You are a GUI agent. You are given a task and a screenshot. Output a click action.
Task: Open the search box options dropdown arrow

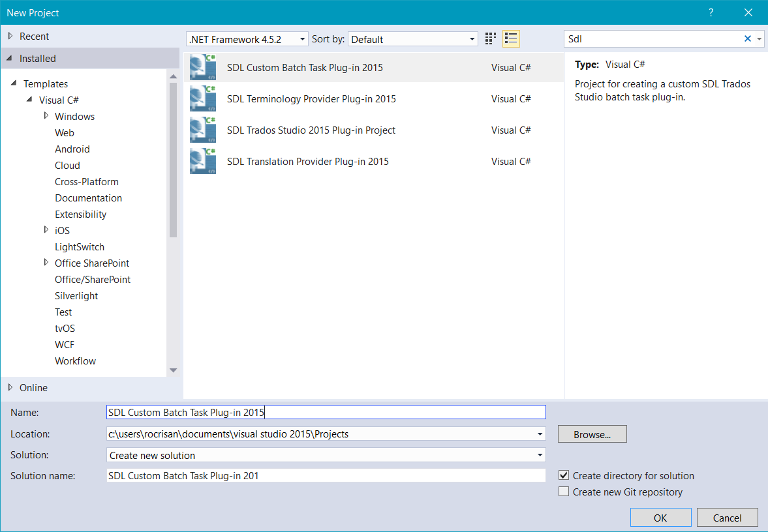pyautogui.click(x=759, y=38)
